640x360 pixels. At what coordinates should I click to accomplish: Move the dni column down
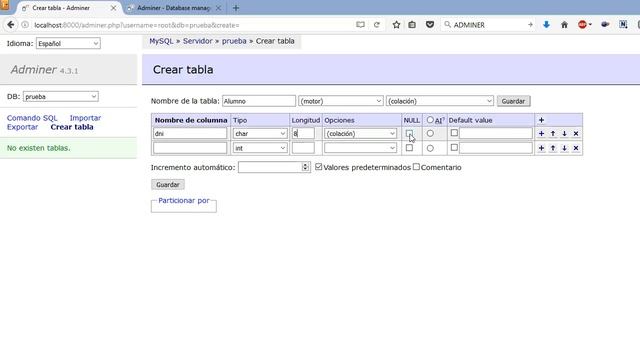(x=564, y=133)
